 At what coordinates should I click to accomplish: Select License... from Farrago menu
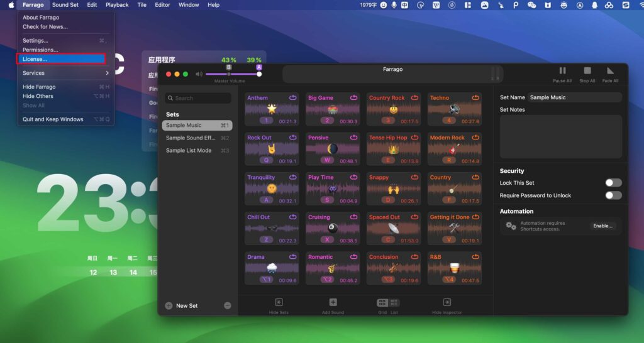(x=61, y=59)
